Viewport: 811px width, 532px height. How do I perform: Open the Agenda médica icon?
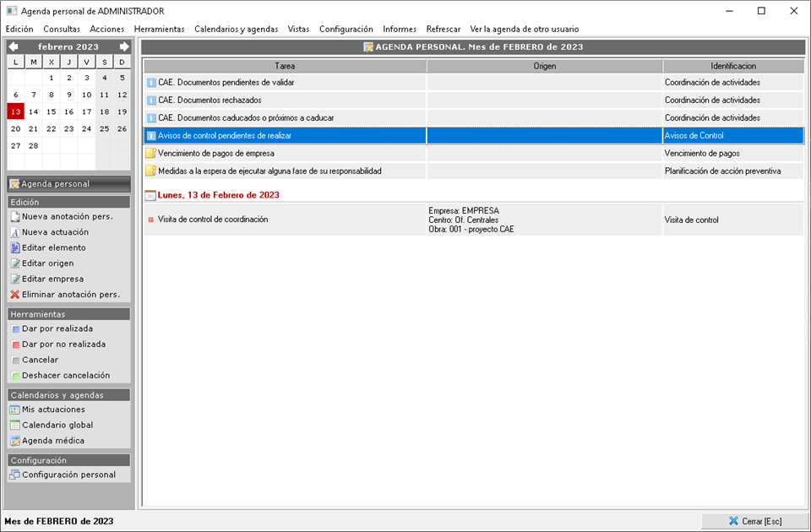click(x=14, y=441)
